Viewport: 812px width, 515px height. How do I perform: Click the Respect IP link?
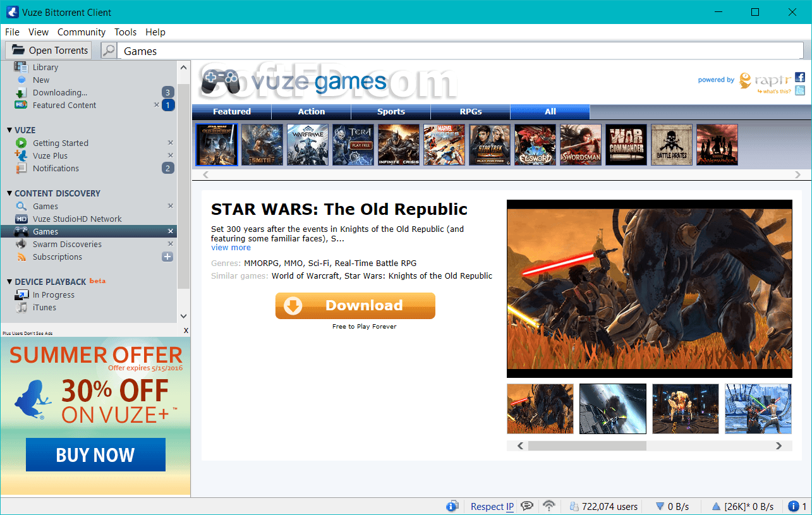(x=492, y=506)
